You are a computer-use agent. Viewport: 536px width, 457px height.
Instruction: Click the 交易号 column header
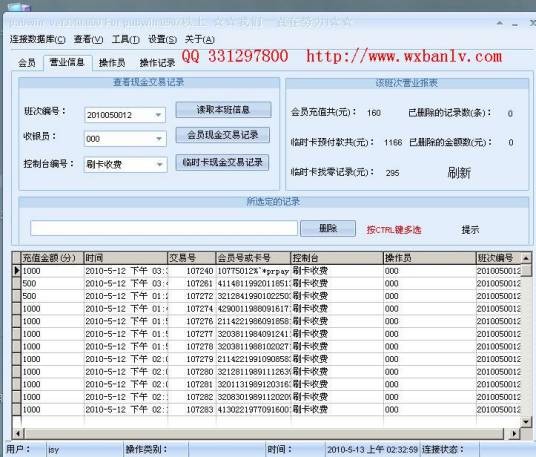192,258
